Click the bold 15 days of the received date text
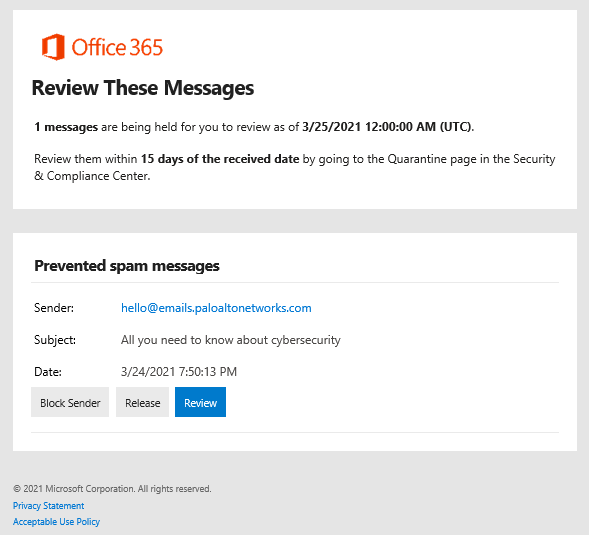Image resolution: width=589 pixels, height=535 pixels. (x=220, y=159)
